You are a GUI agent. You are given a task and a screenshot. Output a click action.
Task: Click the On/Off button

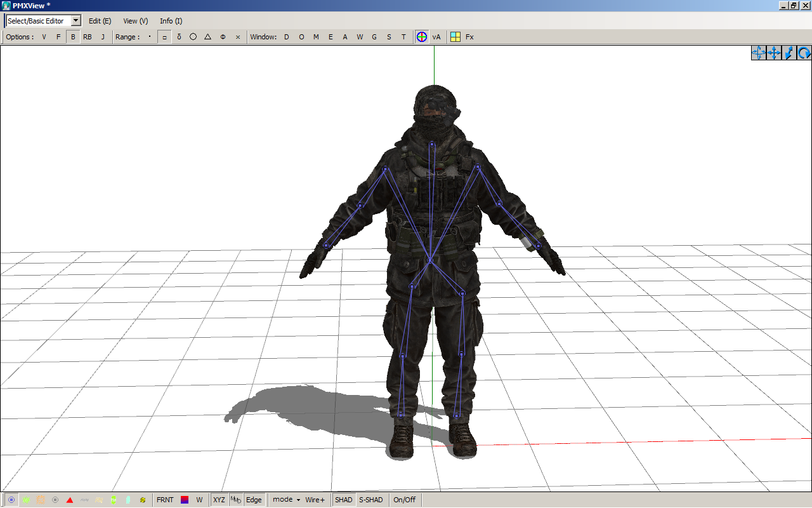point(404,500)
